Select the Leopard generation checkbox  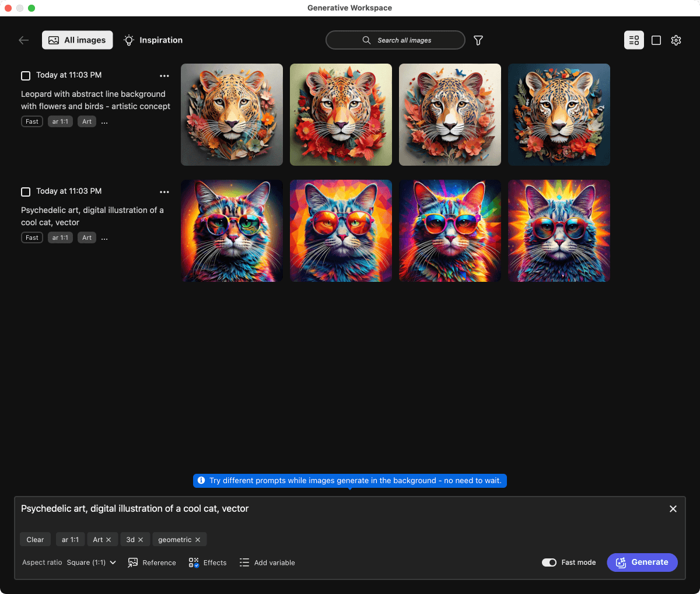pos(26,76)
